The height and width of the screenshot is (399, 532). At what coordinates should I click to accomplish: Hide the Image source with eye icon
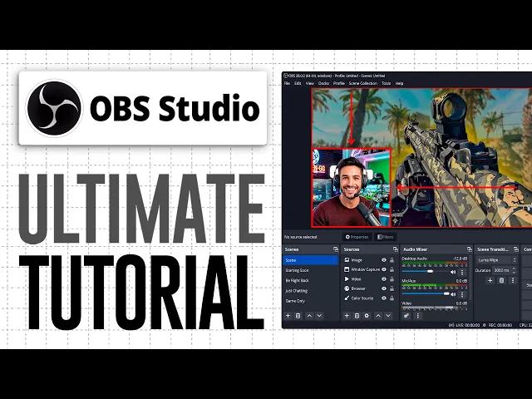(x=384, y=260)
